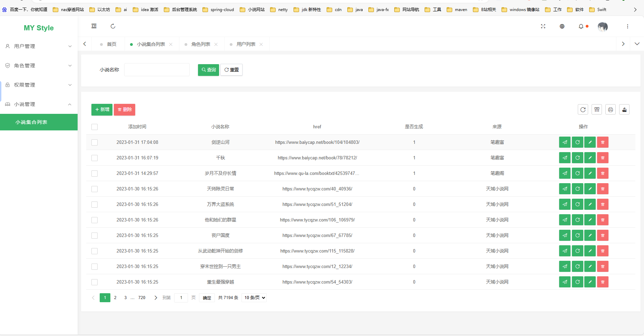Open the language globe icon
This screenshot has height=336, width=644.
pyautogui.click(x=562, y=26)
